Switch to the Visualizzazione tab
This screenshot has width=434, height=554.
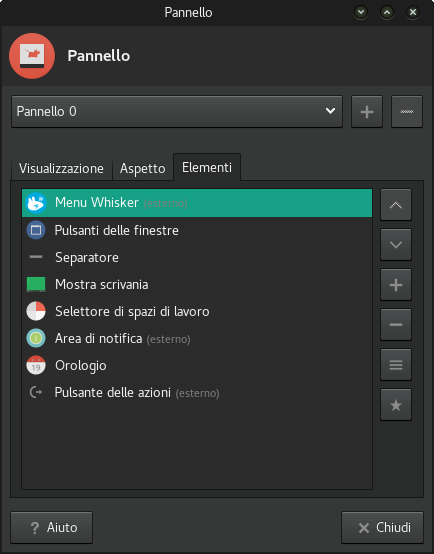click(x=61, y=169)
